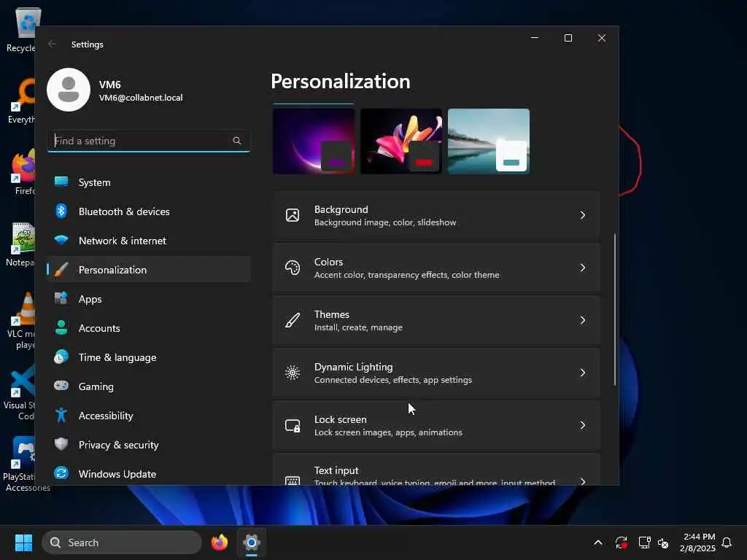Expand Colors settings with its chevron
The width and height of the screenshot is (747, 560).
(x=583, y=268)
